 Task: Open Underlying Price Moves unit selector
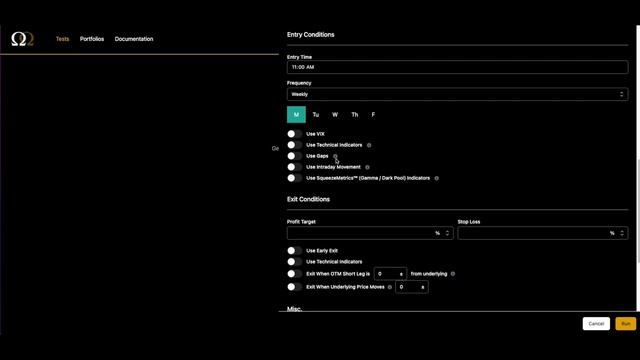423,287
